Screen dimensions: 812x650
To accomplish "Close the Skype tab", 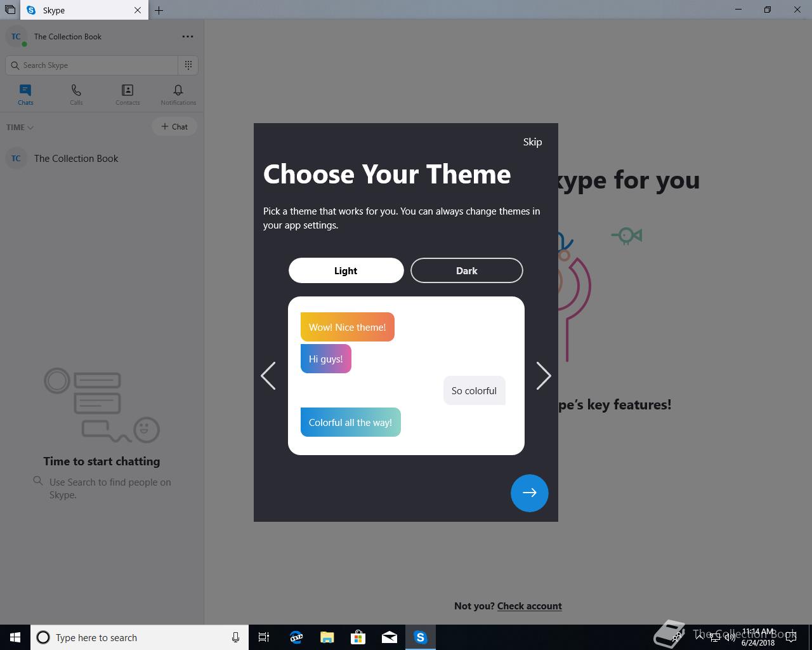I will pos(138,10).
